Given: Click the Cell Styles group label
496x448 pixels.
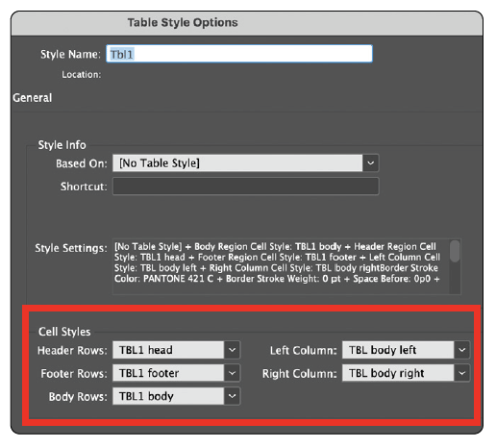Looking at the screenshot, I should pos(64,332).
